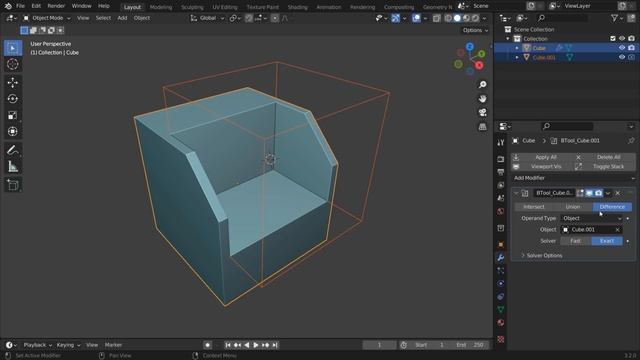This screenshot has height=360, width=640.
Task: Open the Object Data properties tab
Action: click(501, 310)
